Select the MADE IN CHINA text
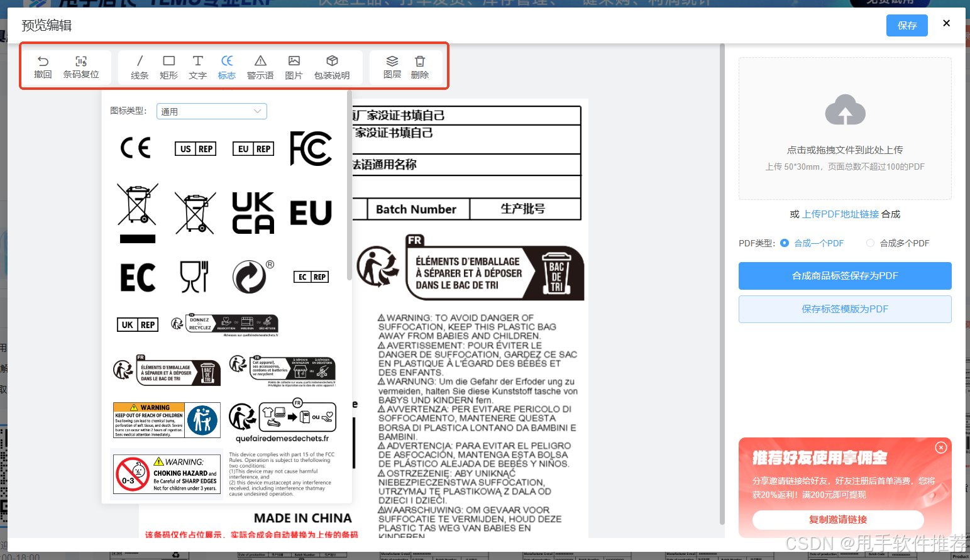 point(303,519)
